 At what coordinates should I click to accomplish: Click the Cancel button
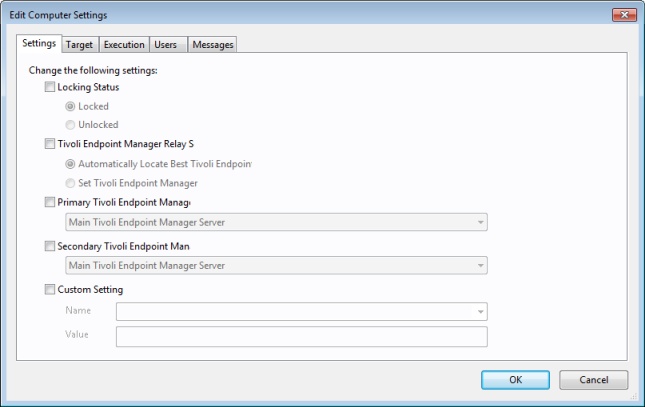pyautogui.click(x=593, y=380)
